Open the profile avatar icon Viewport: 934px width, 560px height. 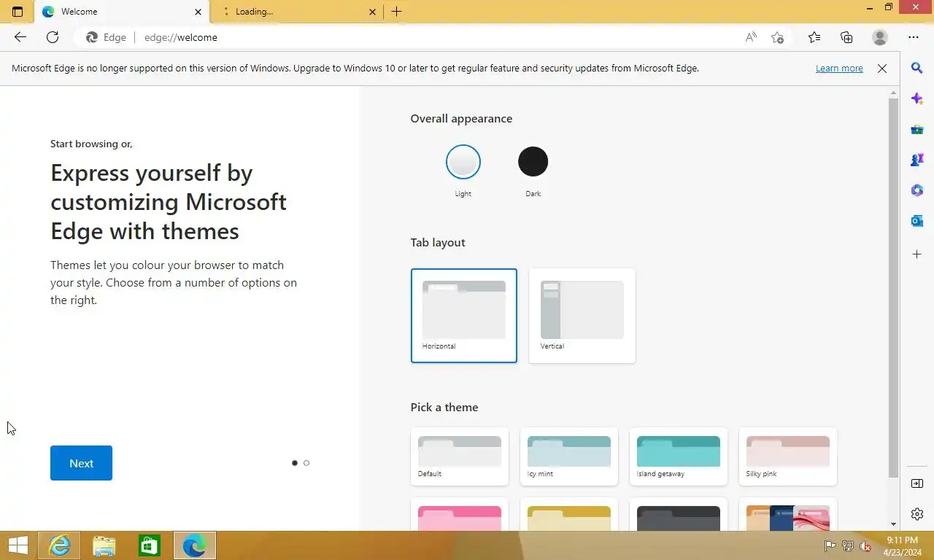pos(880,37)
